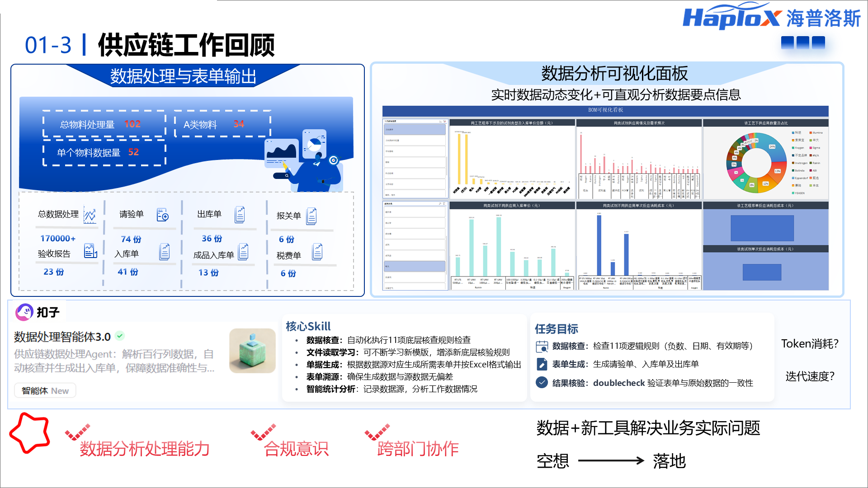The width and height of the screenshot is (868, 488).
Task: Click the 数据分析处理能力 red label
Action: [x=145, y=449]
